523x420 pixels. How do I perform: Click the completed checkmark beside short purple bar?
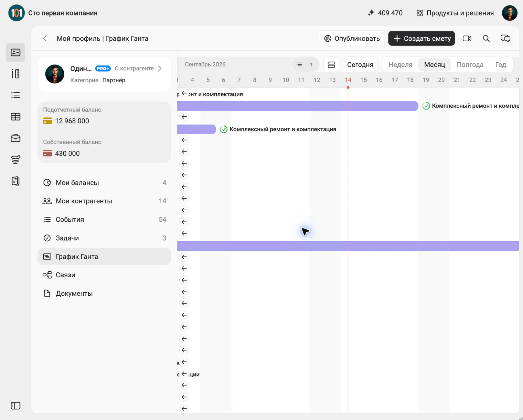click(x=224, y=129)
